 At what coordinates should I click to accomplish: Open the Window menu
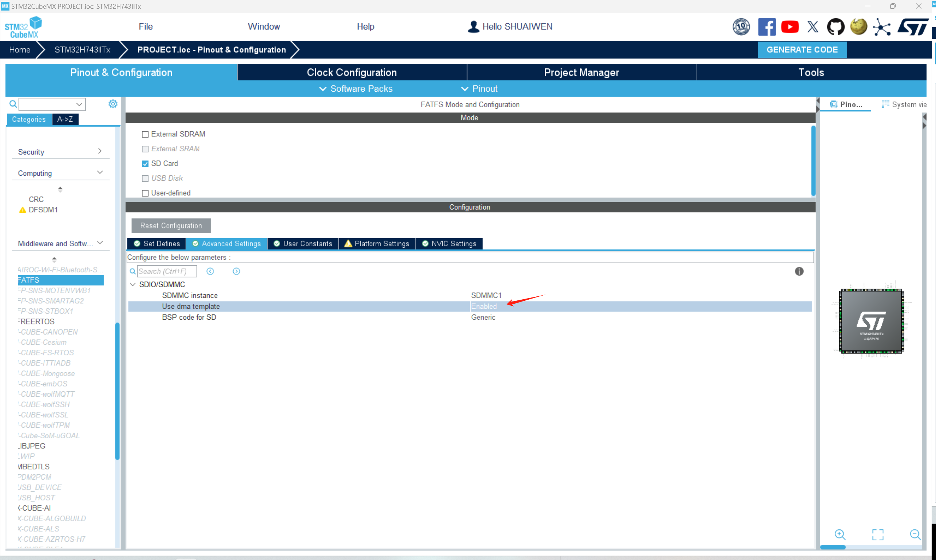point(263,27)
